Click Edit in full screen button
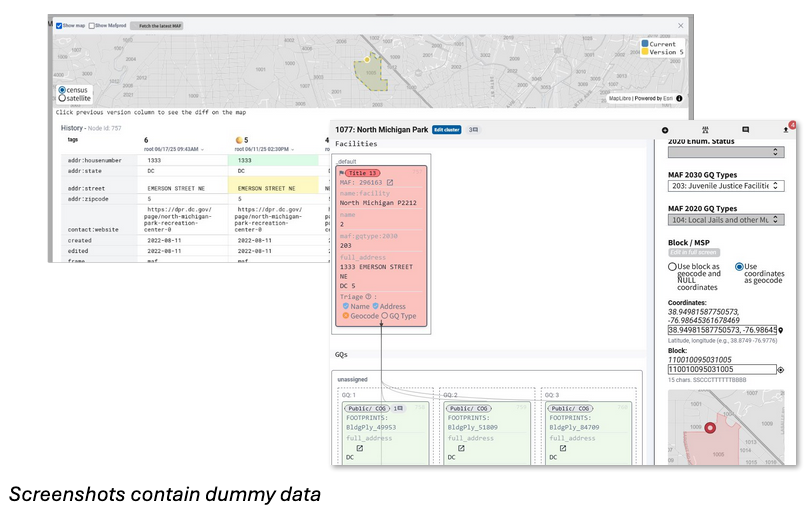Image resolution: width=809 pixels, height=515 pixels. pyautogui.click(x=694, y=252)
